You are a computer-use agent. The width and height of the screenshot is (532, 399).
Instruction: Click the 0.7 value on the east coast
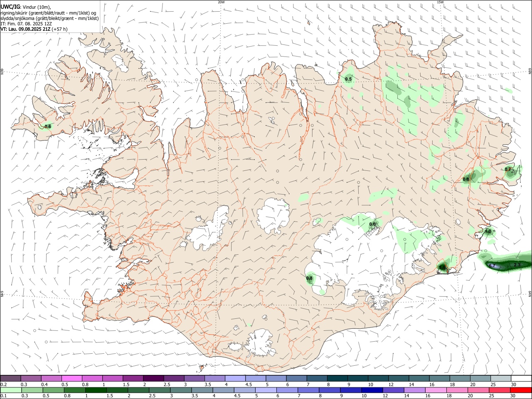[508, 169]
